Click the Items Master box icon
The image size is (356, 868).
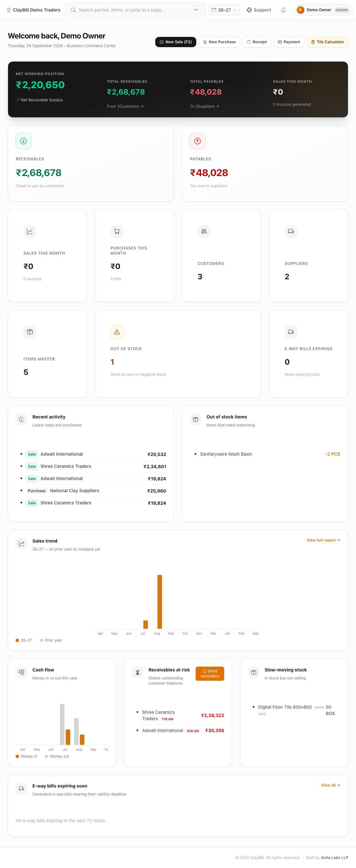(30, 332)
